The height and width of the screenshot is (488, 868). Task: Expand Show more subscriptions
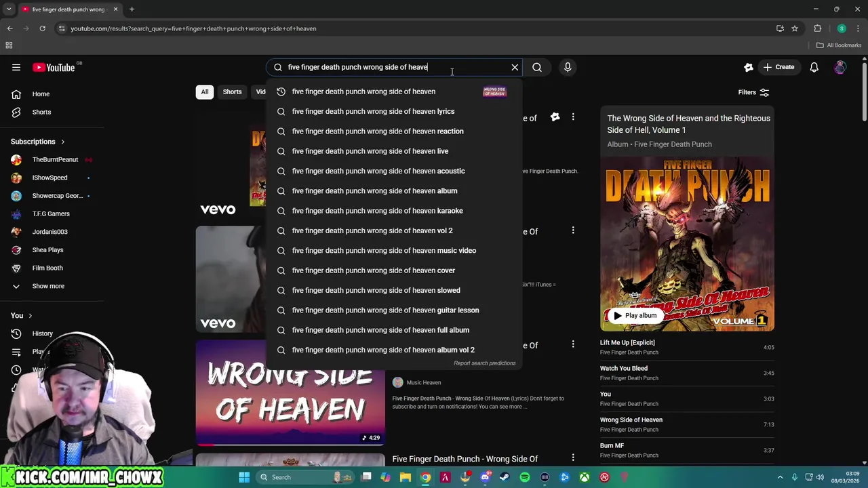(47, 286)
